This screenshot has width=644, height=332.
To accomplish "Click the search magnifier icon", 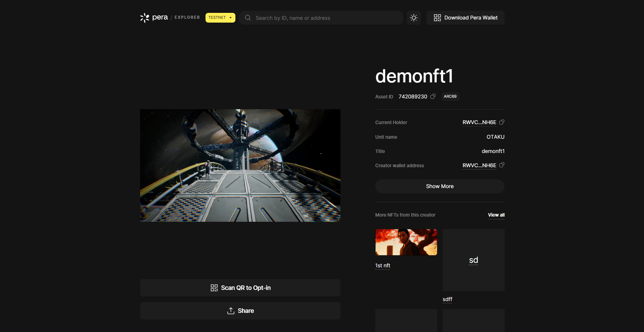I will tap(248, 18).
